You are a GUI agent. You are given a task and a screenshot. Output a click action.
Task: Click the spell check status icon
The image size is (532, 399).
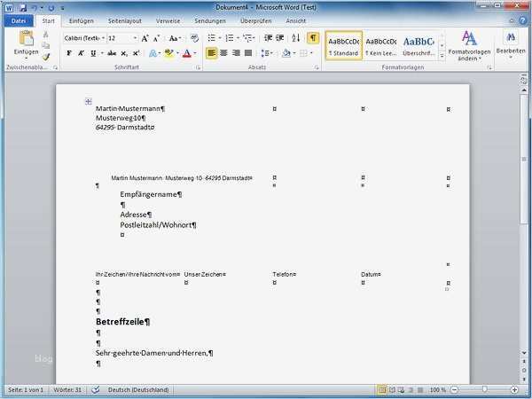coord(96,389)
